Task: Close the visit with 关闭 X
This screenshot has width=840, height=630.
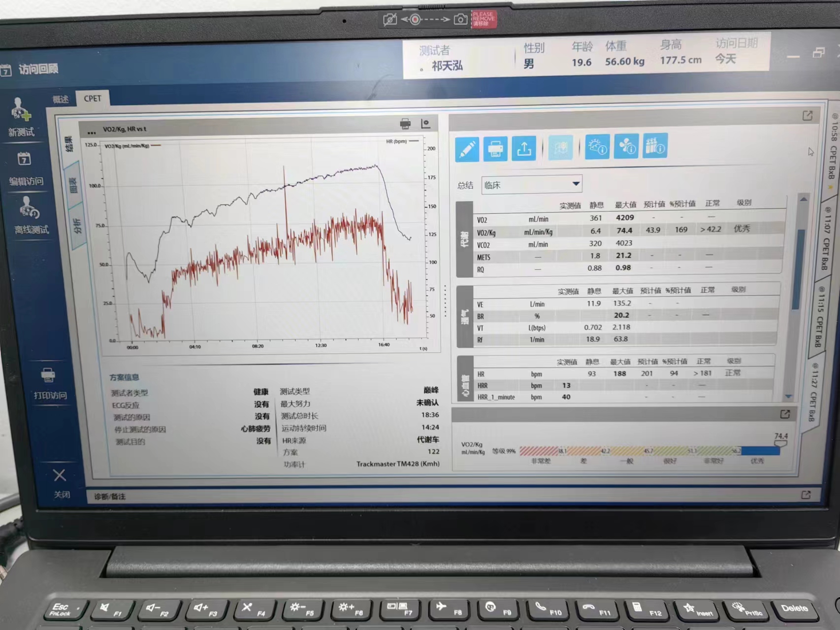Action: (60, 475)
